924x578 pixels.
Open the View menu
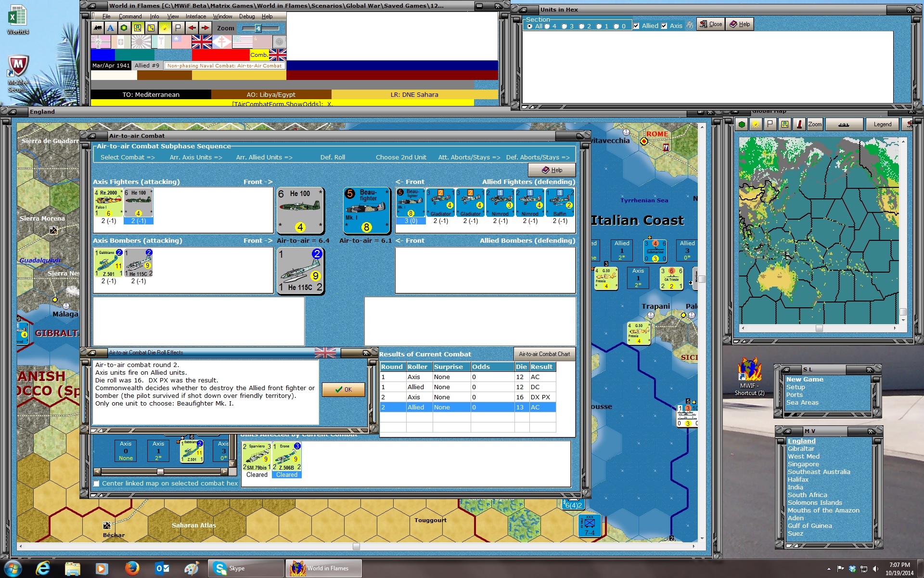coord(173,16)
